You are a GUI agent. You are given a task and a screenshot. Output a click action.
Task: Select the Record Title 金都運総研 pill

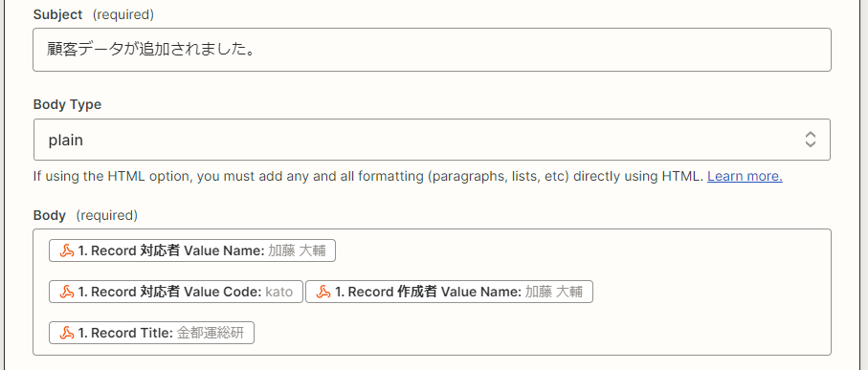click(x=151, y=333)
